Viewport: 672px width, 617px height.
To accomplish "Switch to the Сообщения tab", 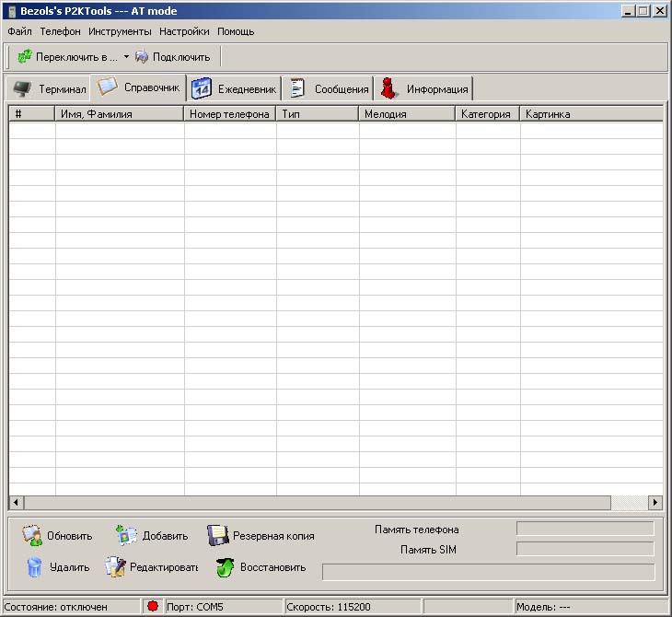I will 328,88.
